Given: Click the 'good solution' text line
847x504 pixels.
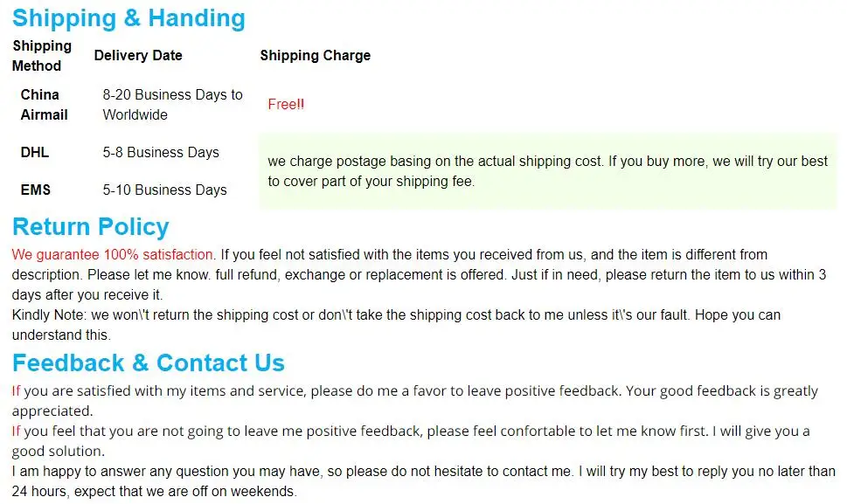Looking at the screenshot, I should pyautogui.click(x=59, y=451).
